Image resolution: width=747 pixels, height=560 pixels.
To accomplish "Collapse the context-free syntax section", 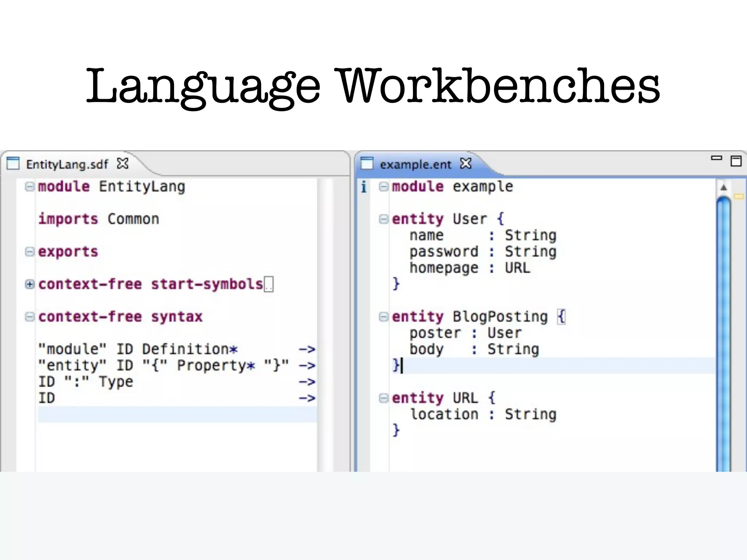I will (30, 317).
